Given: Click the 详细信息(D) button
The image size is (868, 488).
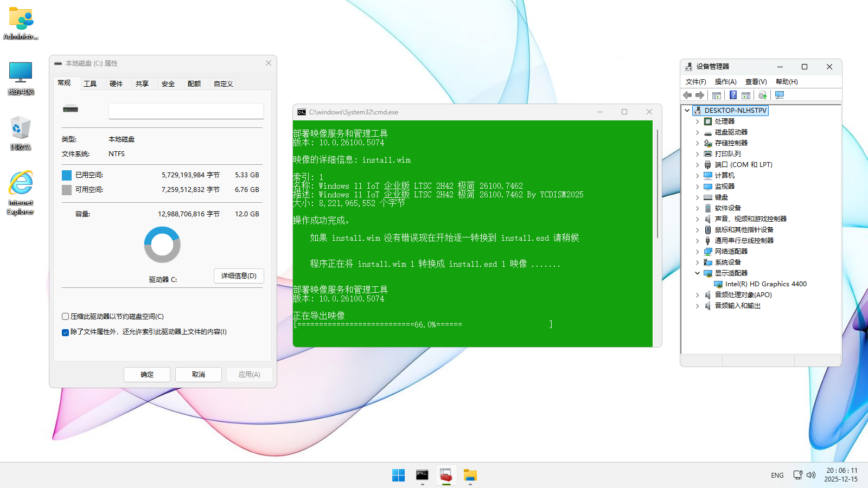Looking at the screenshot, I should click(239, 276).
